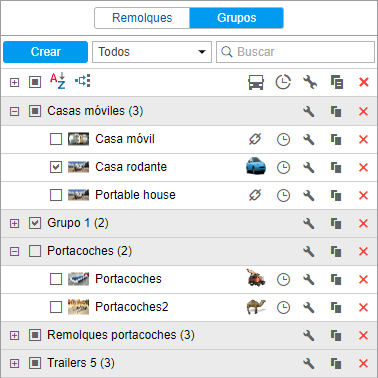378x378 pixels.
Task: Uncheck the Casa rodante checkbox
Action: click(x=56, y=167)
